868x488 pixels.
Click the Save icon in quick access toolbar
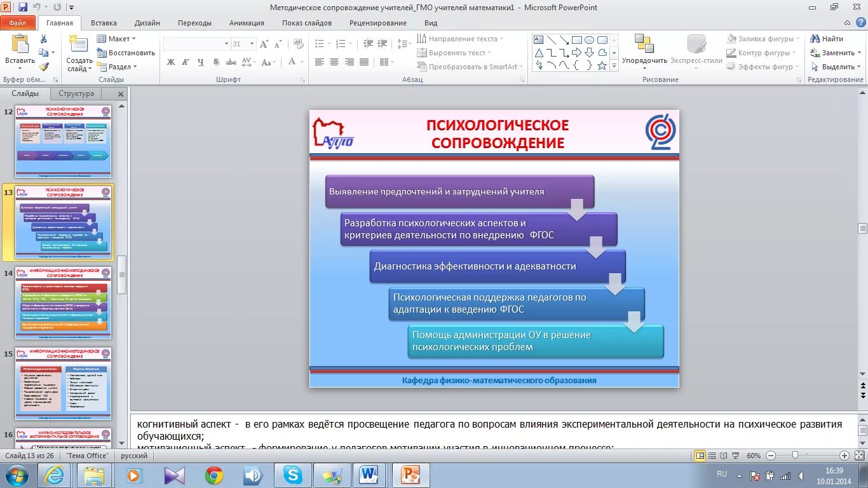pyautogui.click(x=24, y=8)
